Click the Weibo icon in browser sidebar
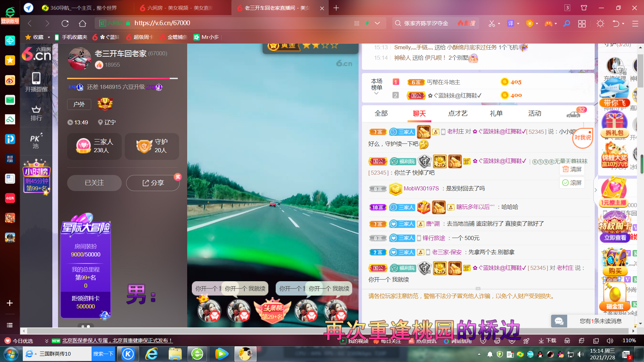644x362 pixels. tap(10, 80)
